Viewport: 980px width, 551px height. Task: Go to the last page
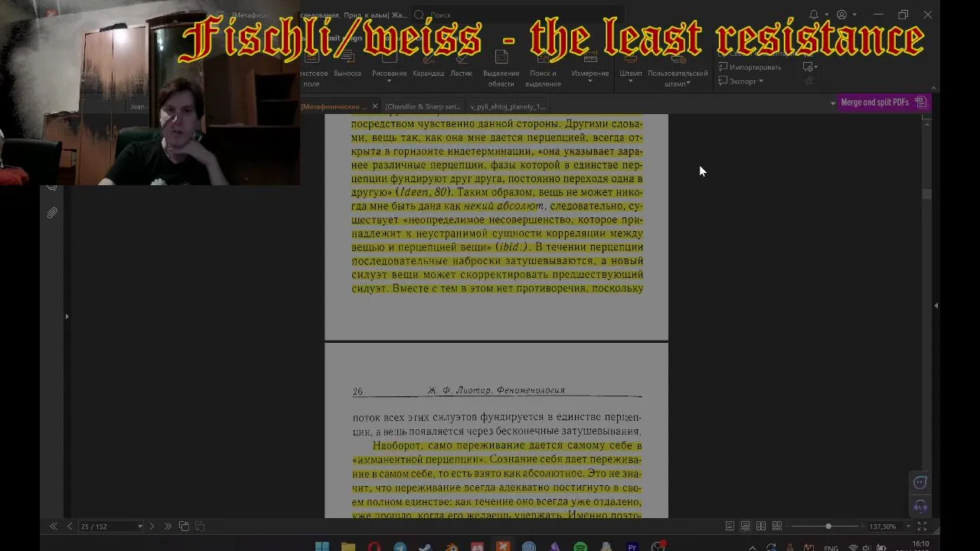168,527
